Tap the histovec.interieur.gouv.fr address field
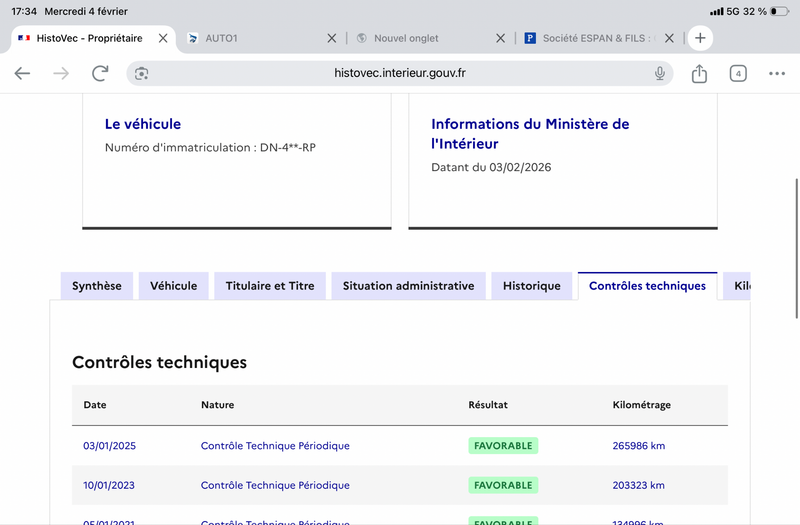Viewport: 800px width, 525px height. click(x=400, y=73)
